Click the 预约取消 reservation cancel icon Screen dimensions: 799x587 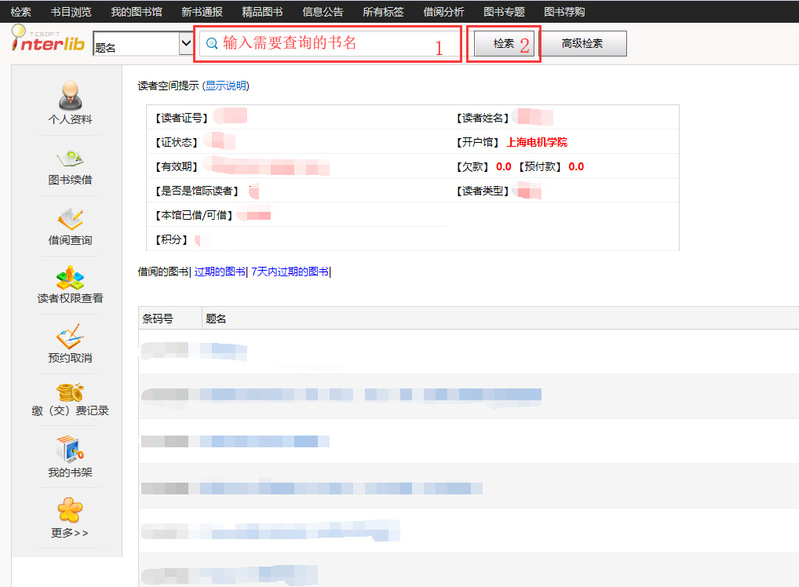coord(69,336)
